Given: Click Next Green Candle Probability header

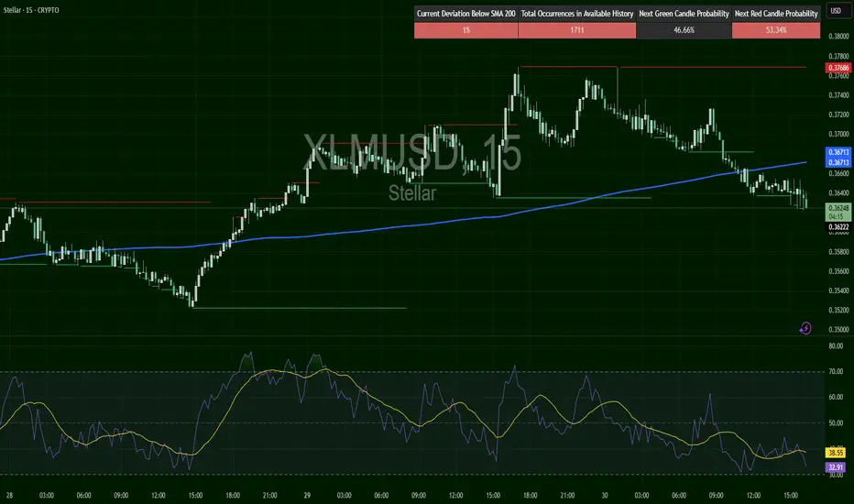Looking at the screenshot, I should point(684,14).
